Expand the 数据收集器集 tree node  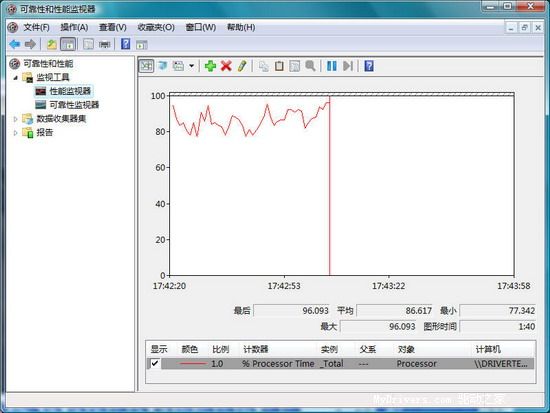click(x=15, y=119)
